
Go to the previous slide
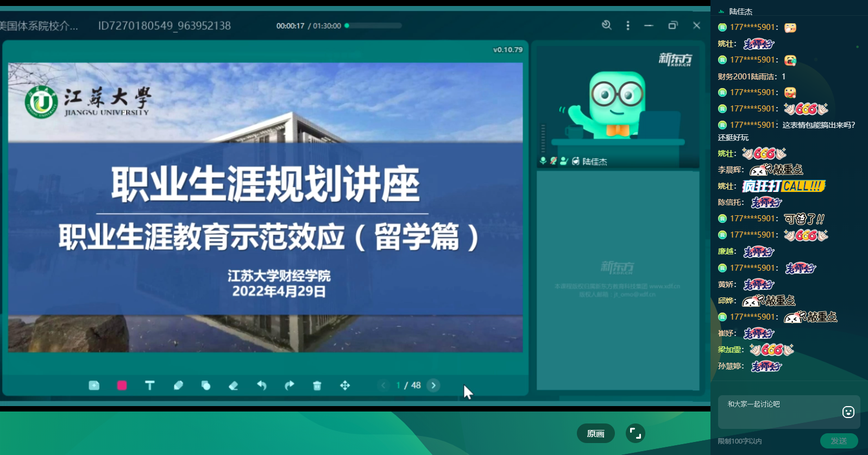[383, 385]
